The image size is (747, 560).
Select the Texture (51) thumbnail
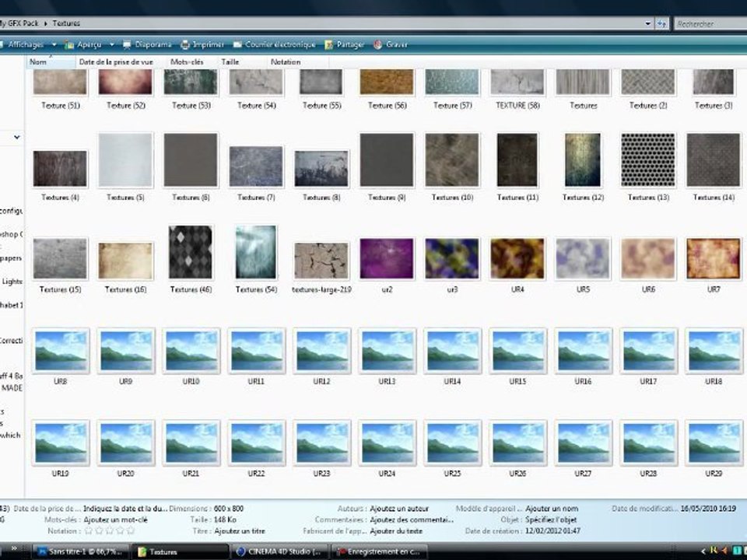60,82
